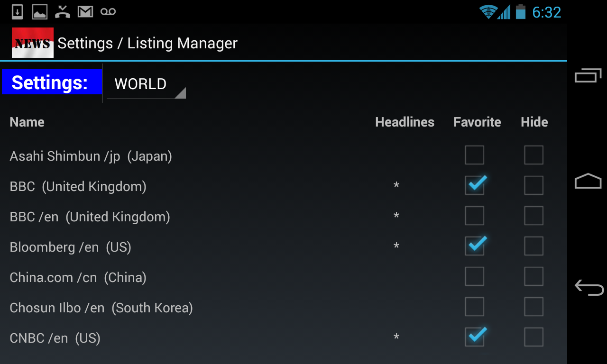Tap the voicemail status icon
Image resolution: width=607 pixels, height=364 pixels.
[108, 12]
